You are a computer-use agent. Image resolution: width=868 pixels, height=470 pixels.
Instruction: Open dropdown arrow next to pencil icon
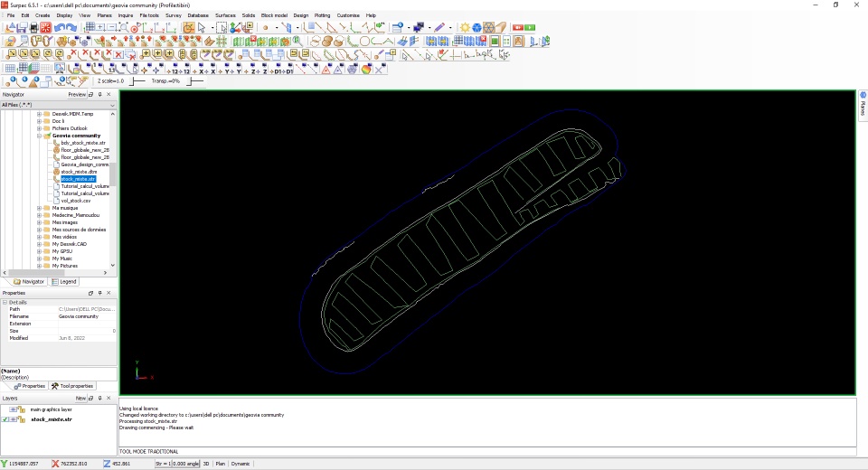[x=450, y=27]
